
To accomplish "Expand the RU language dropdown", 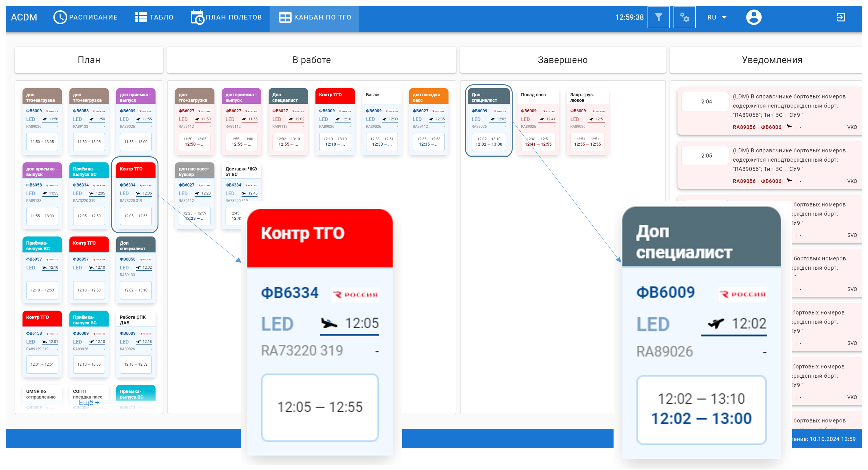I will pos(717,17).
